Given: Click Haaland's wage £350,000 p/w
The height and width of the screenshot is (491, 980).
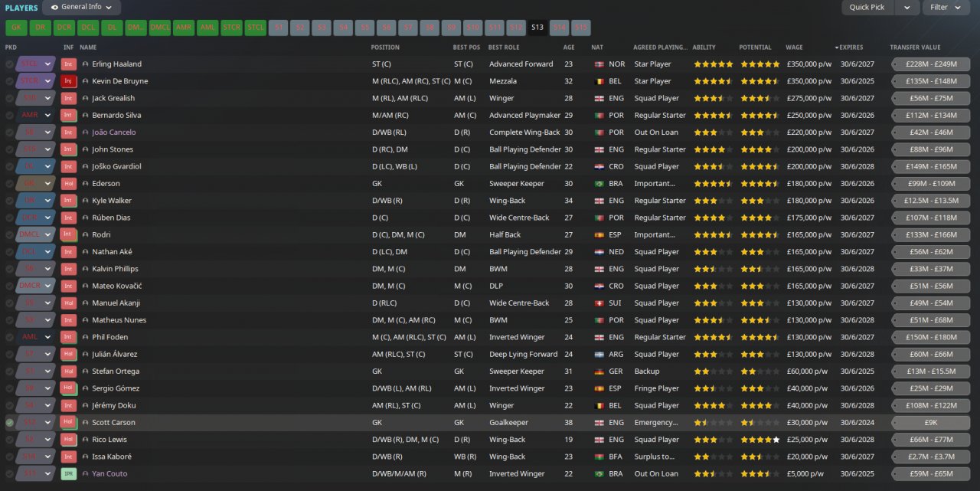Looking at the screenshot, I should (808, 64).
